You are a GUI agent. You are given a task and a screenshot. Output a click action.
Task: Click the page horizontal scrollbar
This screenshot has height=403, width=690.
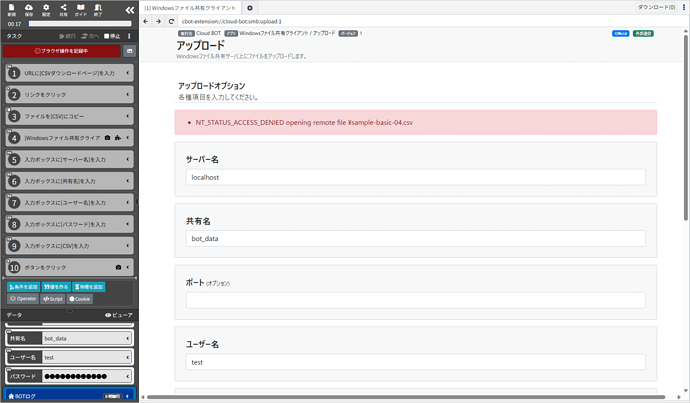406,397
